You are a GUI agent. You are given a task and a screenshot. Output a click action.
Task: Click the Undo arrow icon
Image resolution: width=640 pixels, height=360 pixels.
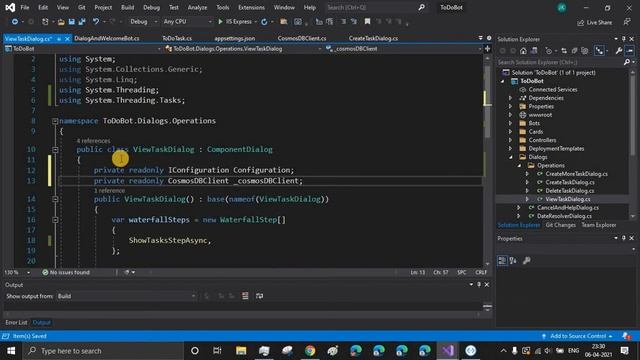[96, 22]
